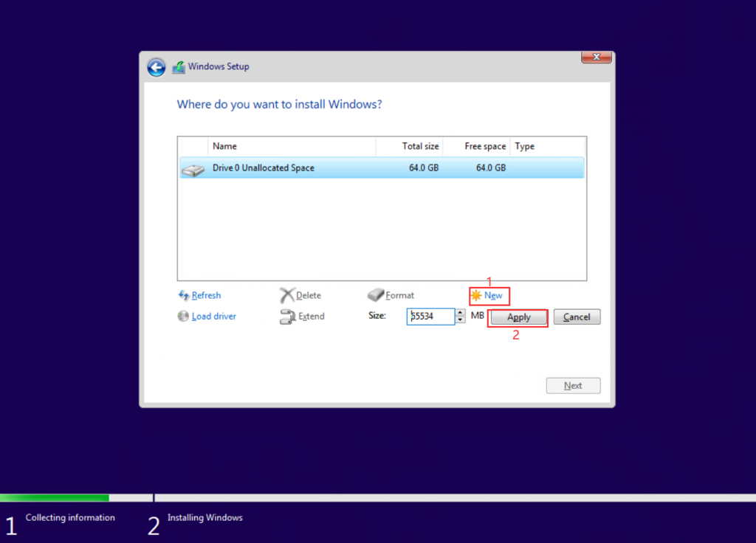The image size is (756, 543).
Task: Sort by the Total size column header
Action: coord(409,146)
